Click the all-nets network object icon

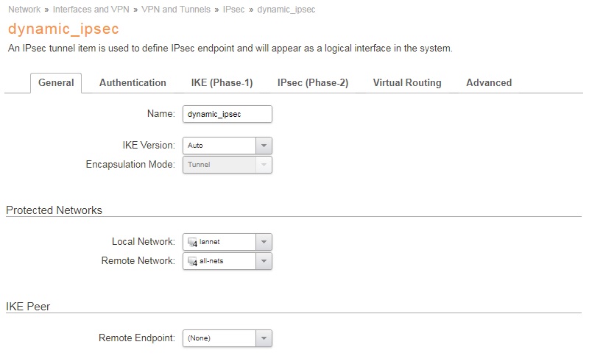point(192,261)
